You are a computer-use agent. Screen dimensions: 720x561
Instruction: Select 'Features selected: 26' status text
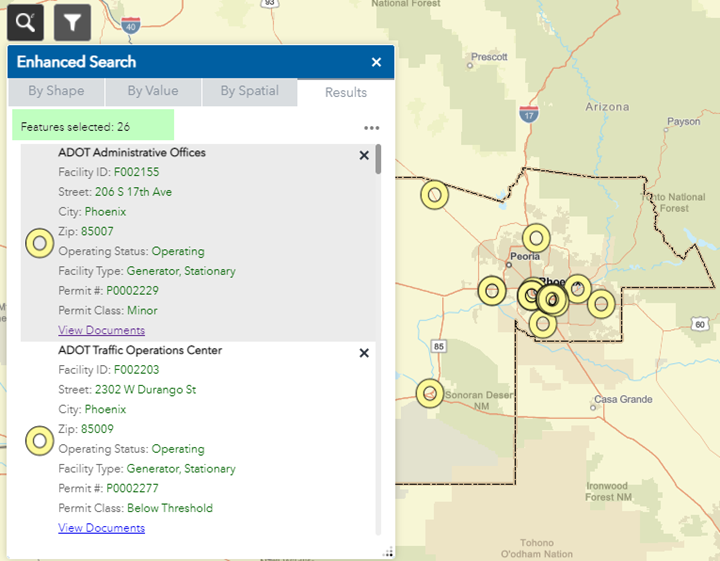[75, 127]
